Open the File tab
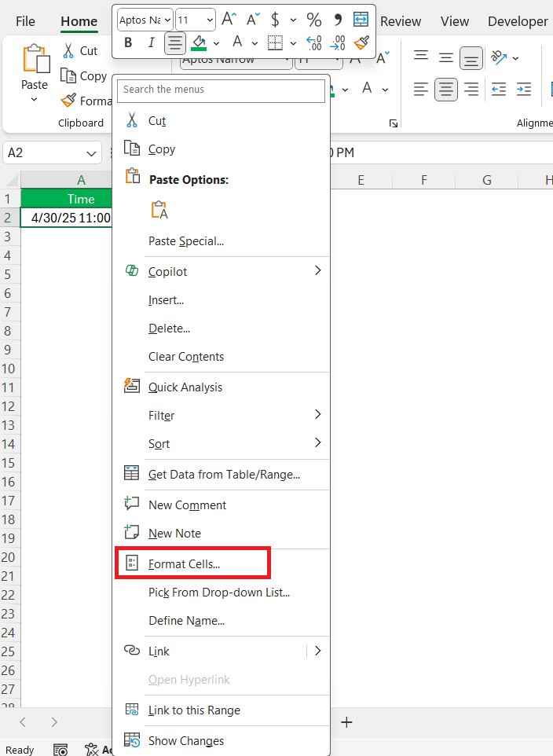Screen dimensions: 553x756 26,21
